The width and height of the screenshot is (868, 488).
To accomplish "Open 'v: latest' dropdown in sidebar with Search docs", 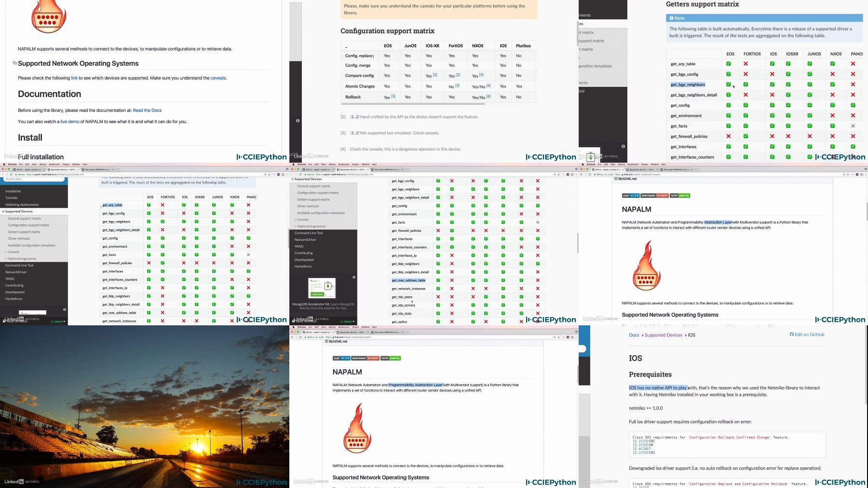I will coord(58,321).
